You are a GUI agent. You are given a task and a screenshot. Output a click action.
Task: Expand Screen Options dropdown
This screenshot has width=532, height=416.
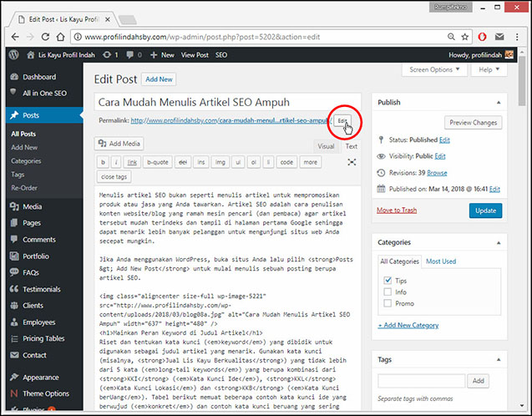pos(434,69)
